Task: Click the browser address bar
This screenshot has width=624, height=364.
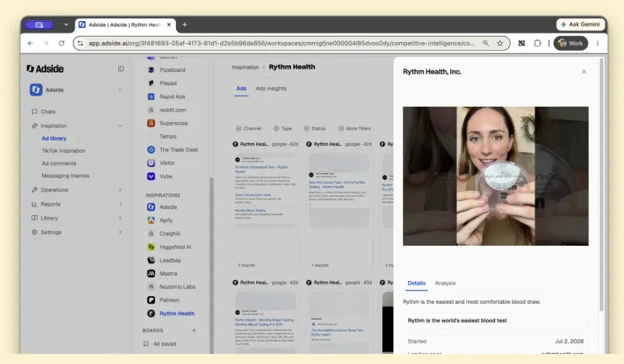Action: coord(281,43)
